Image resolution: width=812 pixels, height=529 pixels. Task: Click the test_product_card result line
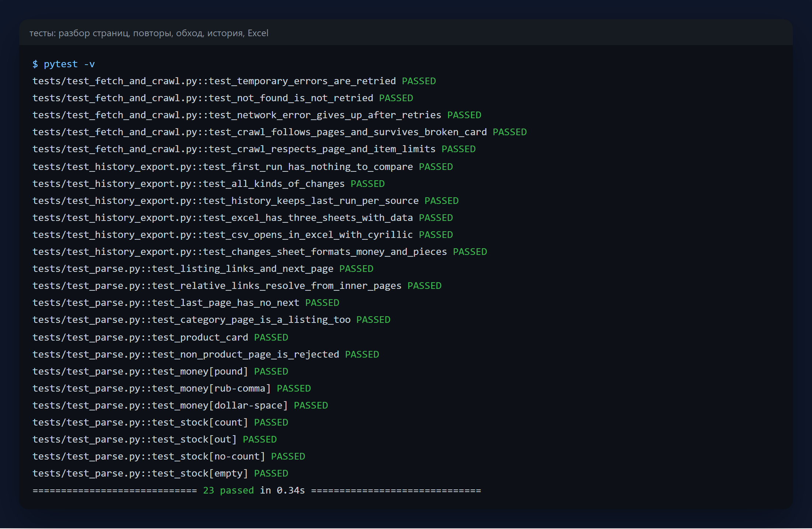pyautogui.click(x=161, y=338)
